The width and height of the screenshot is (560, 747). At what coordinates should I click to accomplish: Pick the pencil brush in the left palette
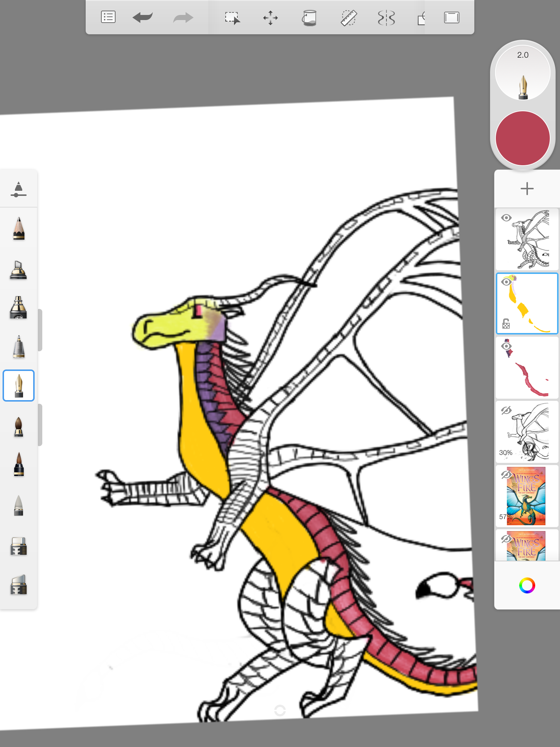point(19,229)
